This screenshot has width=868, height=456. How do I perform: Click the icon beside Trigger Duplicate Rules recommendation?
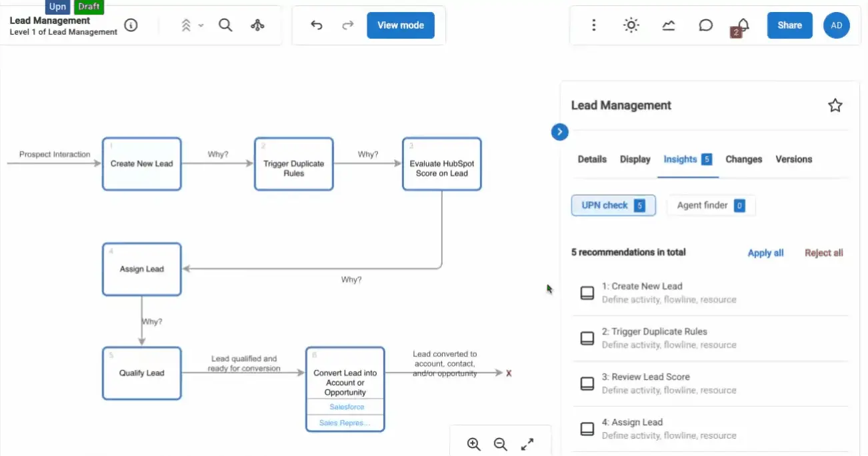click(587, 338)
